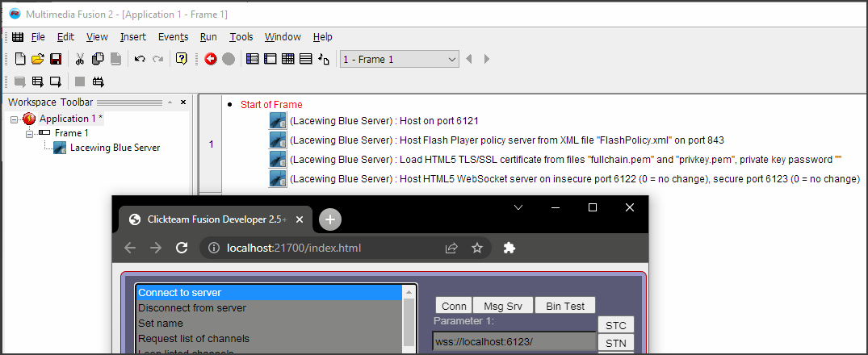Click the Bin Test button
The image size is (868, 355).
(x=564, y=306)
